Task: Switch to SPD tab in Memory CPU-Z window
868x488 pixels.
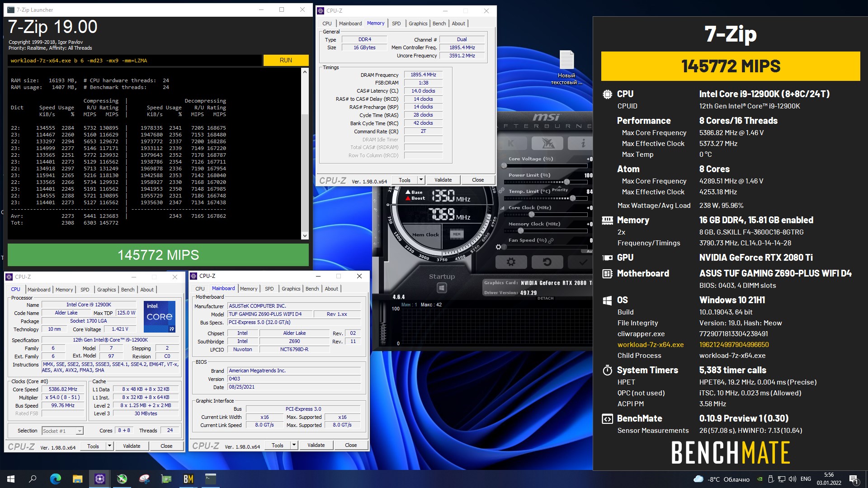Action: 396,23
